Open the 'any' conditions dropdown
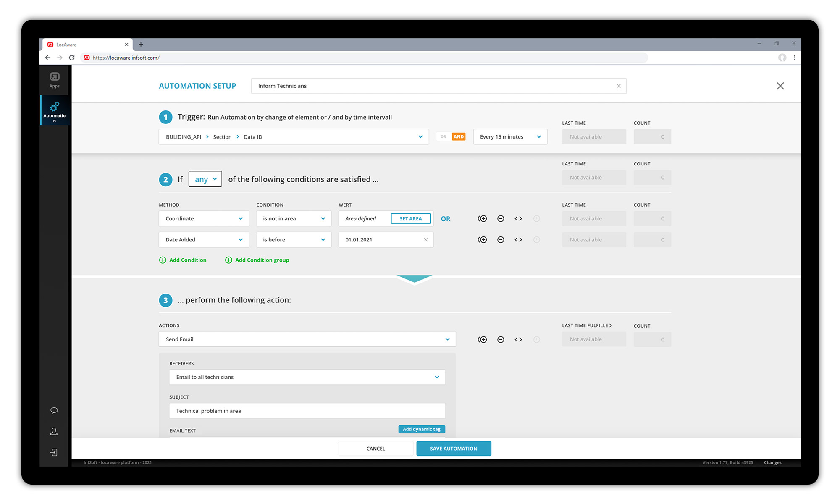 coord(205,179)
